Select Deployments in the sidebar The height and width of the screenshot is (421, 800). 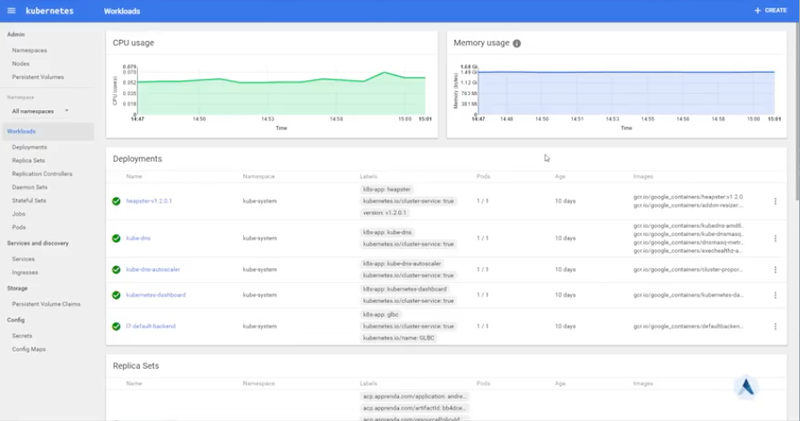(29, 147)
